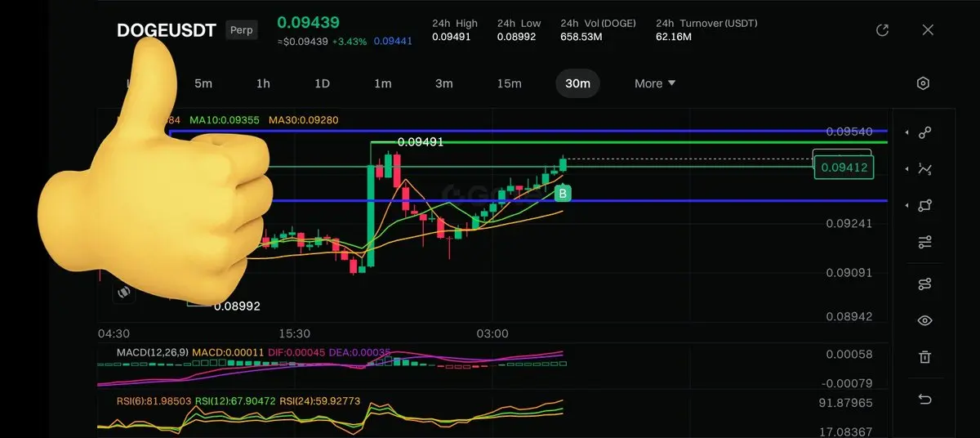Click the green B buy marker
The width and height of the screenshot is (980, 438).
[x=563, y=194]
